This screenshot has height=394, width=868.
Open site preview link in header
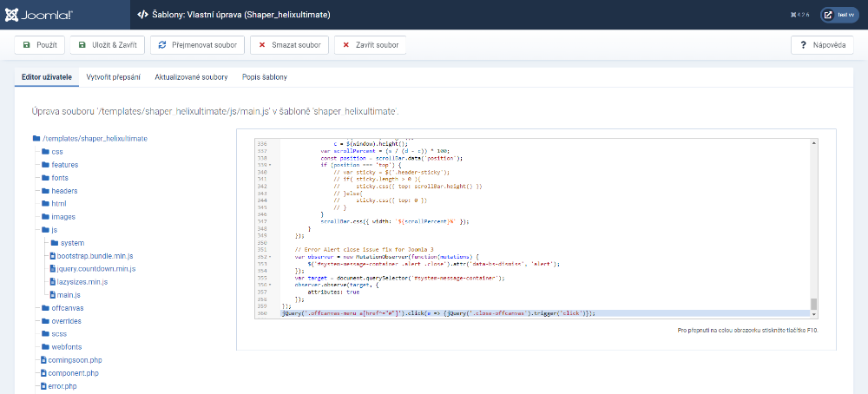point(838,15)
